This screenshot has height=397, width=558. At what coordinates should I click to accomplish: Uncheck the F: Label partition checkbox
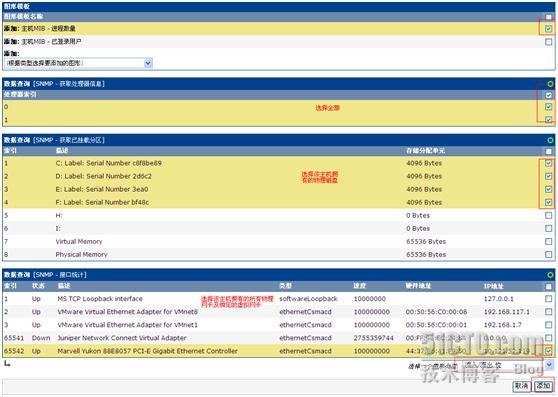(548, 202)
